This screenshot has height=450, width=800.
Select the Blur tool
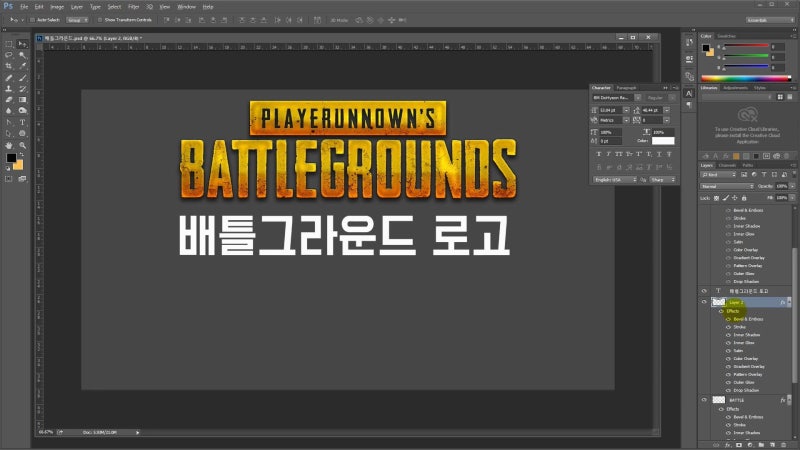[9, 111]
